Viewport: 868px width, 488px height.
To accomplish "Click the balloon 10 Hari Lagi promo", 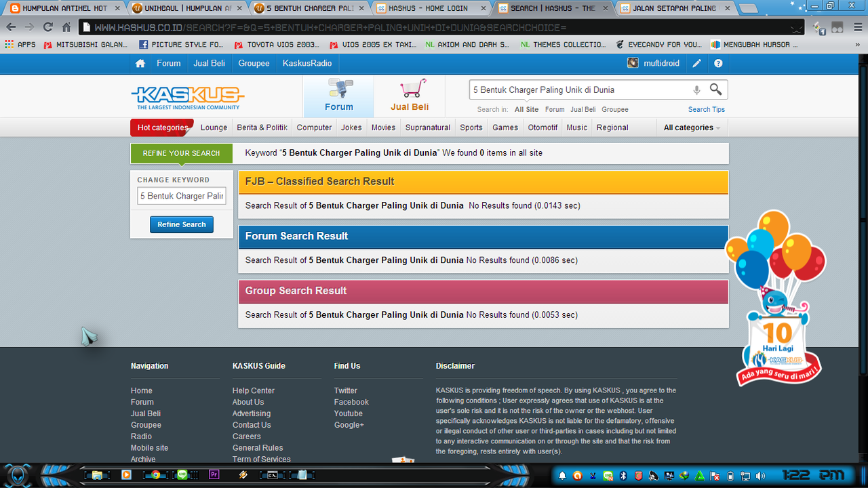I will (776, 298).
